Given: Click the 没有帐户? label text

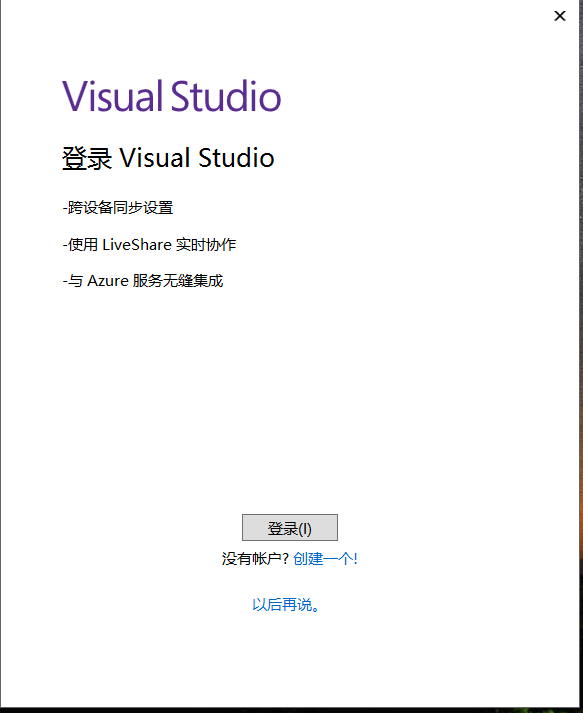Looking at the screenshot, I should click(x=255, y=558).
